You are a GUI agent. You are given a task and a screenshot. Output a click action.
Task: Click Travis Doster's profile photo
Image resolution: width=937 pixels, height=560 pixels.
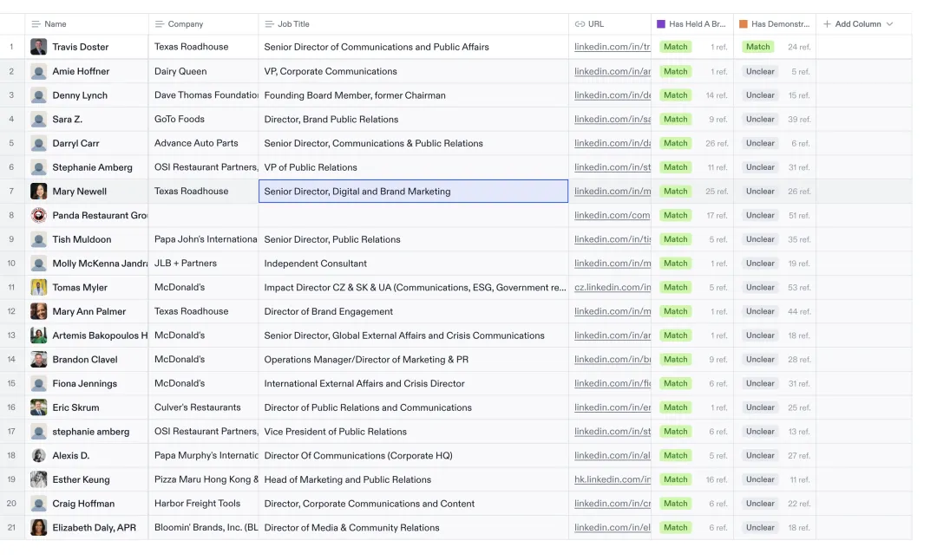coord(39,47)
